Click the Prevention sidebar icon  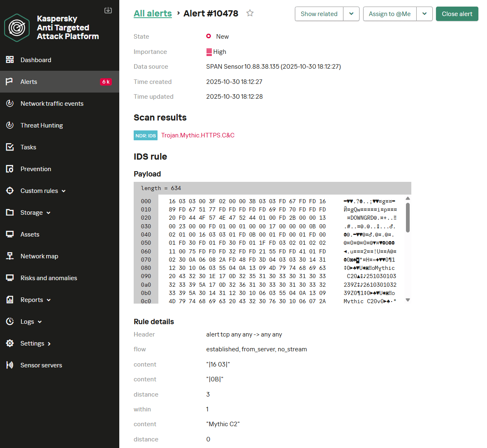pyautogui.click(x=10, y=169)
